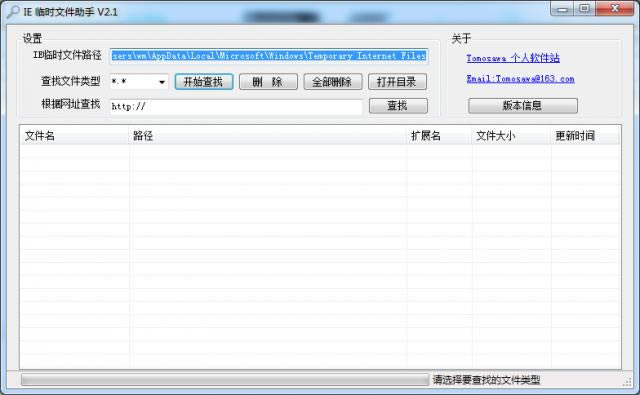The image size is (640, 395).
Task: Show version info via 版本信息 button
Action: (x=522, y=106)
